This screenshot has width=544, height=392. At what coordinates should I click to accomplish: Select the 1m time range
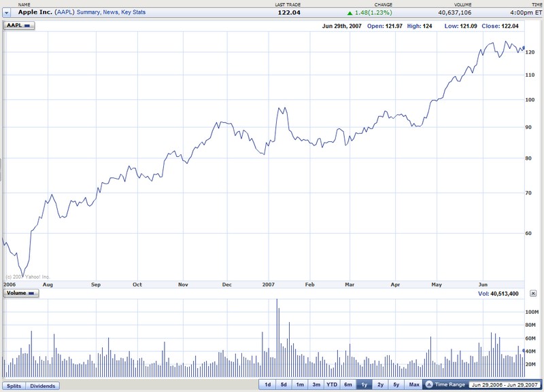300,385
